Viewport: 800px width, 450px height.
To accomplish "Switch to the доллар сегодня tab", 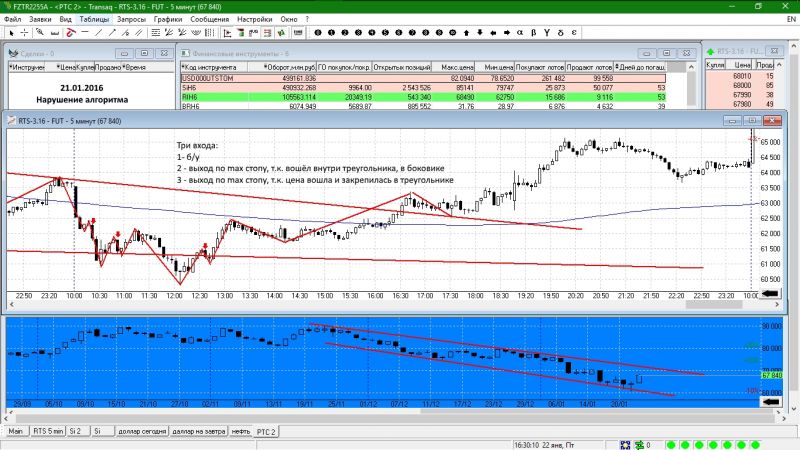I will pos(142,431).
